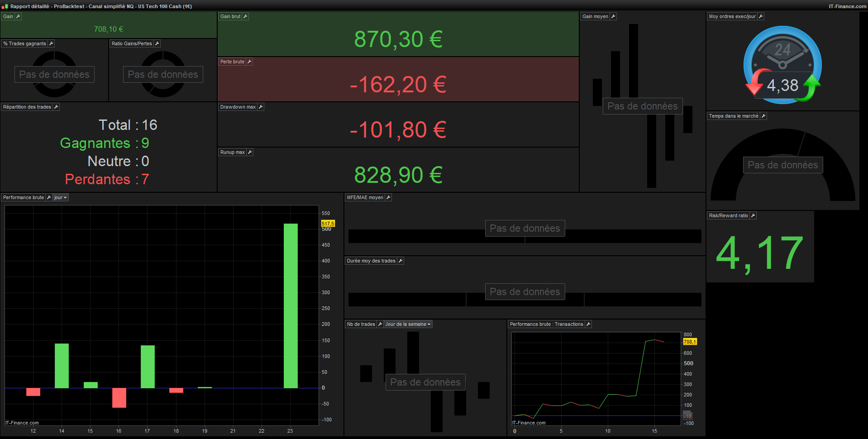Open settings wrench next to Gain label
The height and width of the screenshot is (439, 868).
pos(18,16)
